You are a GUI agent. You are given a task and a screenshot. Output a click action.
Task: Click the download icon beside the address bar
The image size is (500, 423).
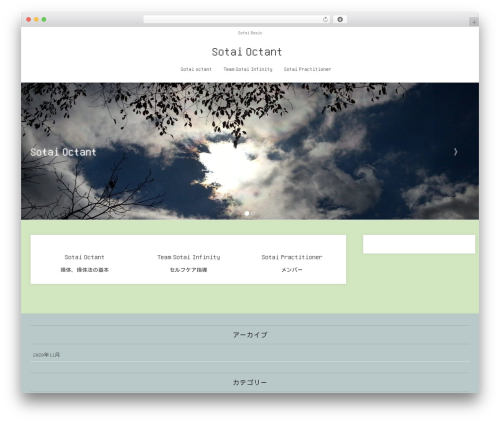(340, 19)
